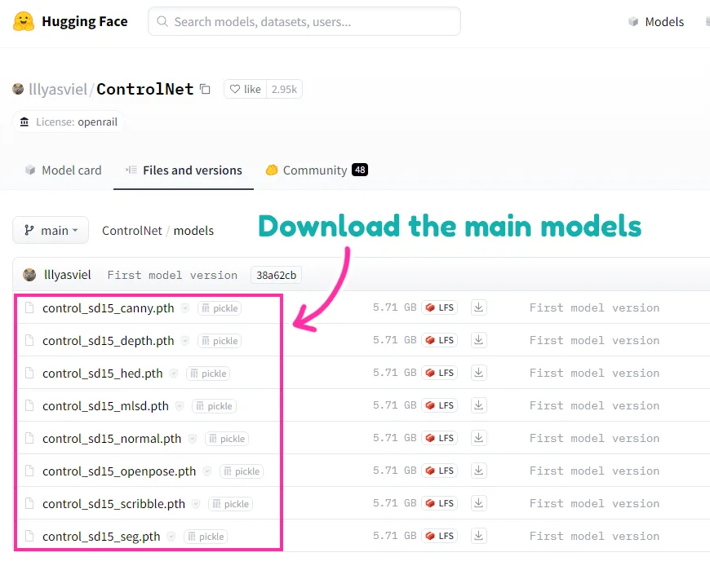Click the pickle badge for control_sd15_canny.pth
This screenshot has height=588, width=710.
tap(220, 308)
